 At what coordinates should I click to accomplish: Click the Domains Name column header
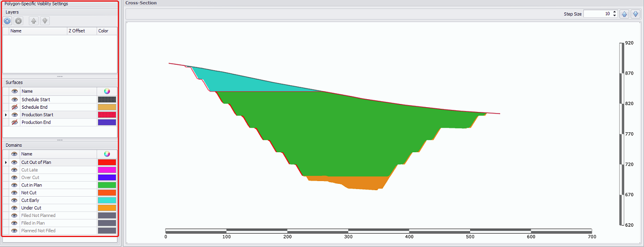(58, 154)
